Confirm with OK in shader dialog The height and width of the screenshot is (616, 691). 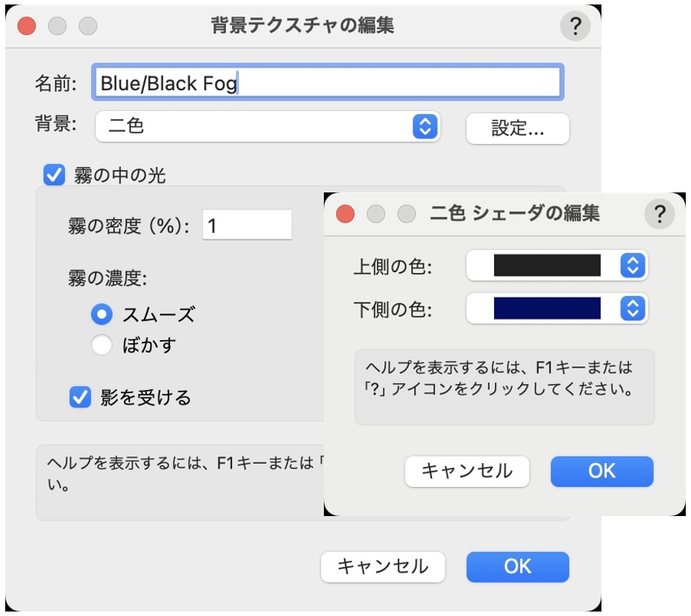[601, 471]
